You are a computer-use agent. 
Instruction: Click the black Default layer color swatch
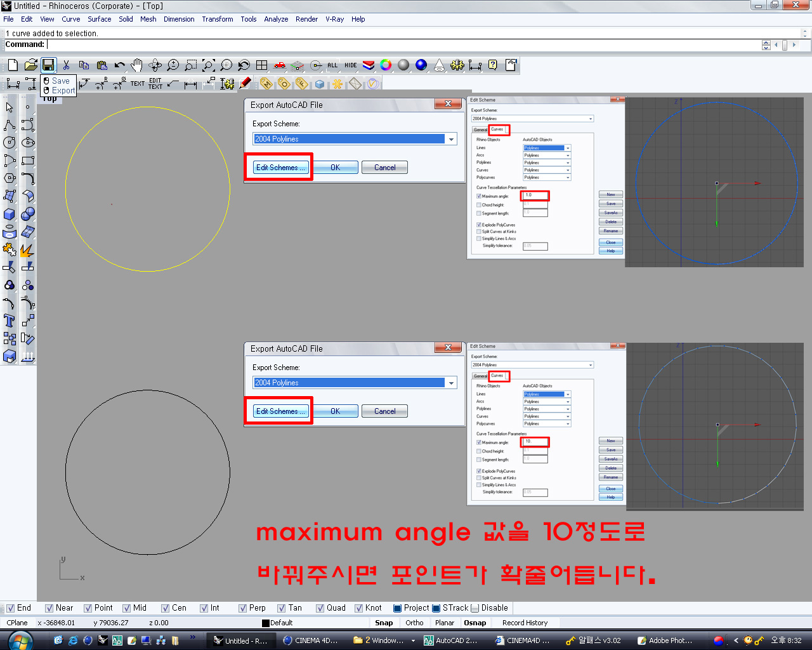(266, 623)
